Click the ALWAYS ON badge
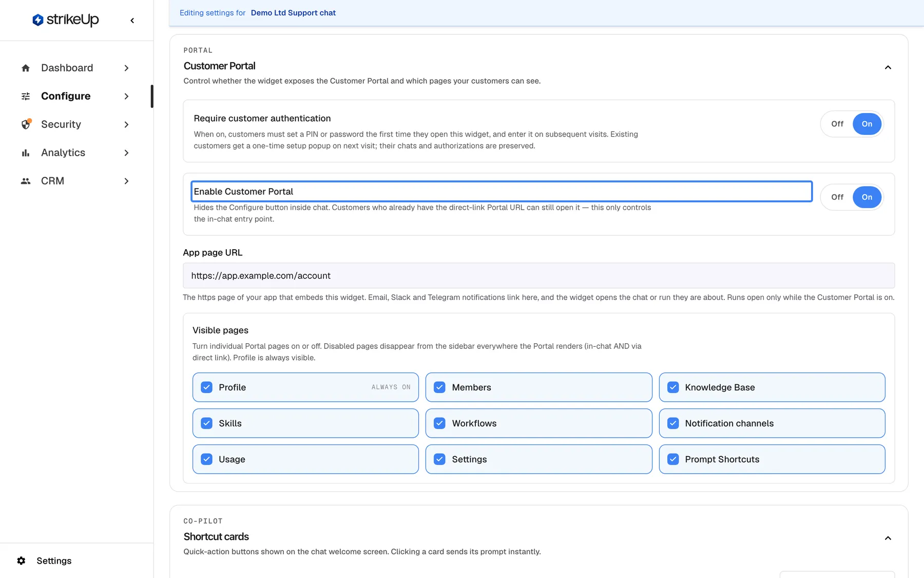 click(391, 387)
